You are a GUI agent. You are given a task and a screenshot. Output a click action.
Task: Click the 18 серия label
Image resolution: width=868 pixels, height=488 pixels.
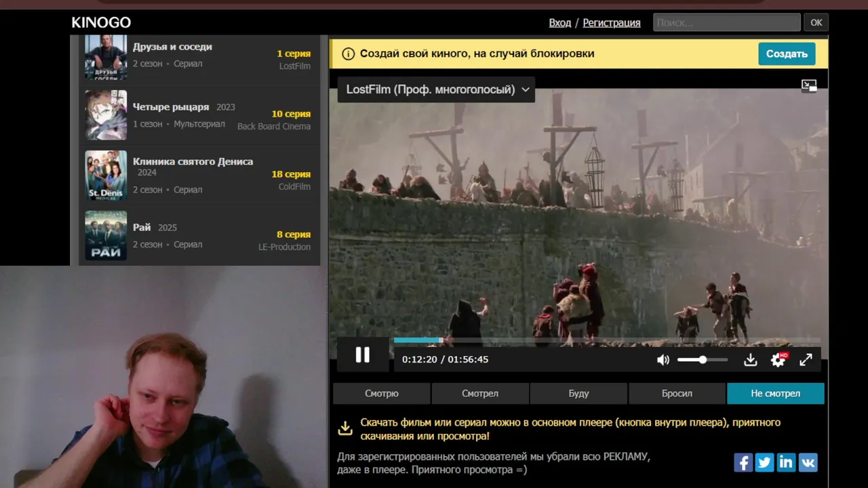pos(291,174)
